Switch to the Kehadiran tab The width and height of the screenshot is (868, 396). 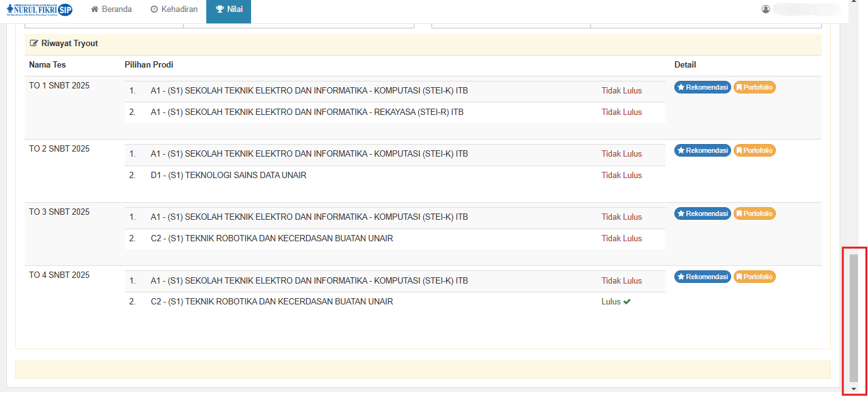(174, 9)
